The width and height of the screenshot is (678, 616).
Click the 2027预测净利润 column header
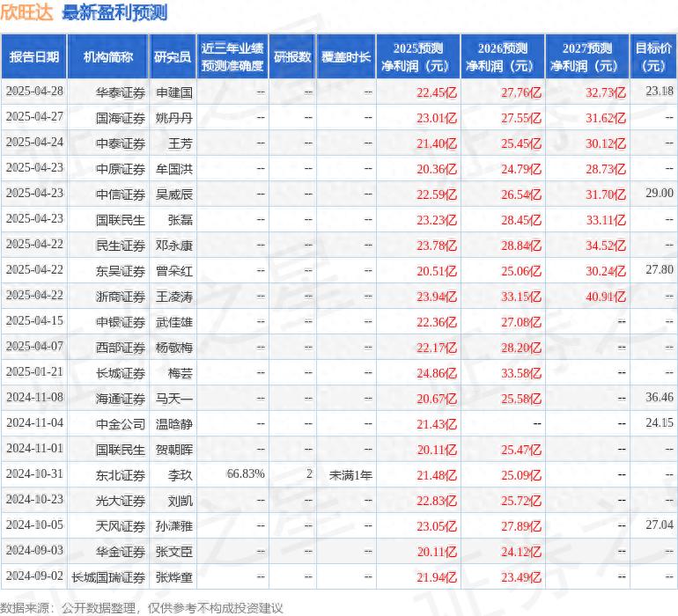click(x=587, y=56)
